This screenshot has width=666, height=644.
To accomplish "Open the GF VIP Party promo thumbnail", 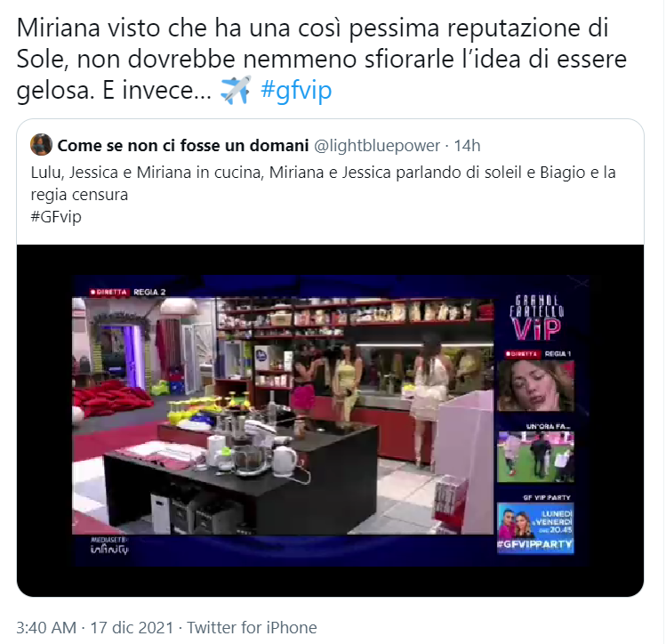I will 535,528.
